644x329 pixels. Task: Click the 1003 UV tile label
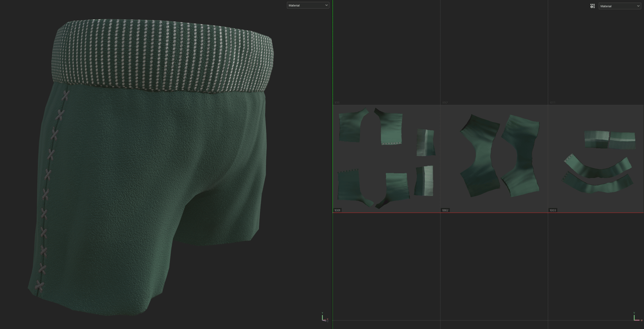(x=553, y=210)
